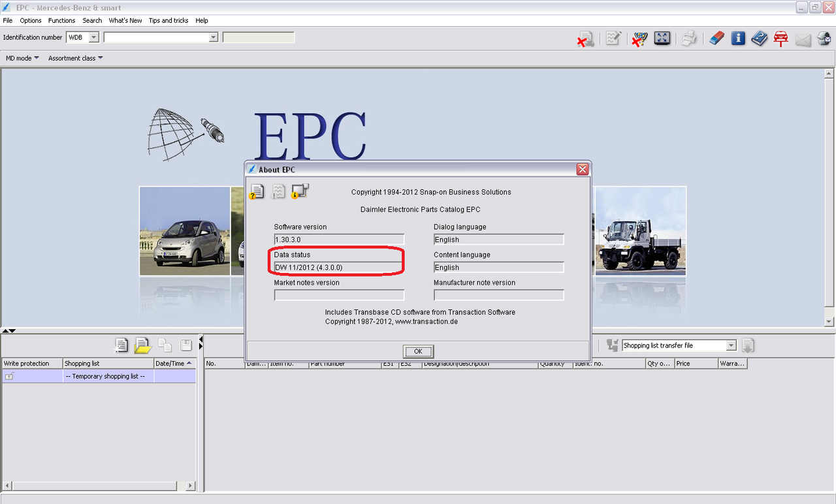
Task: Create a new shopping list icon
Action: click(x=121, y=345)
